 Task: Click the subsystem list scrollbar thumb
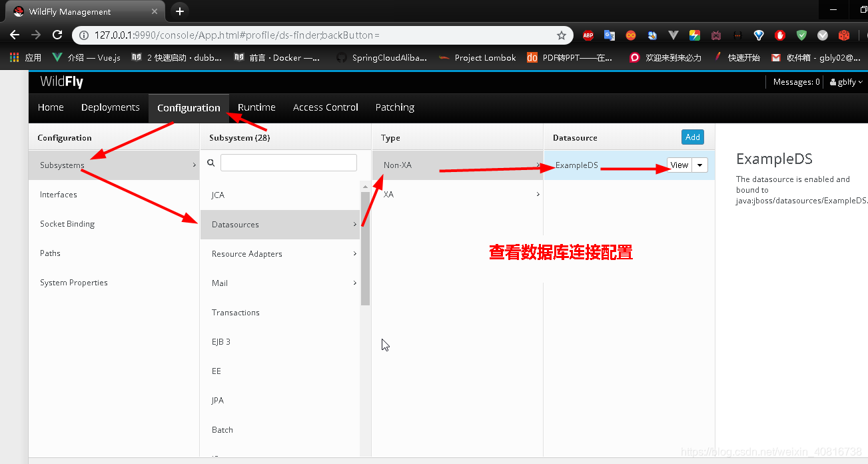(x=365, y=248)
